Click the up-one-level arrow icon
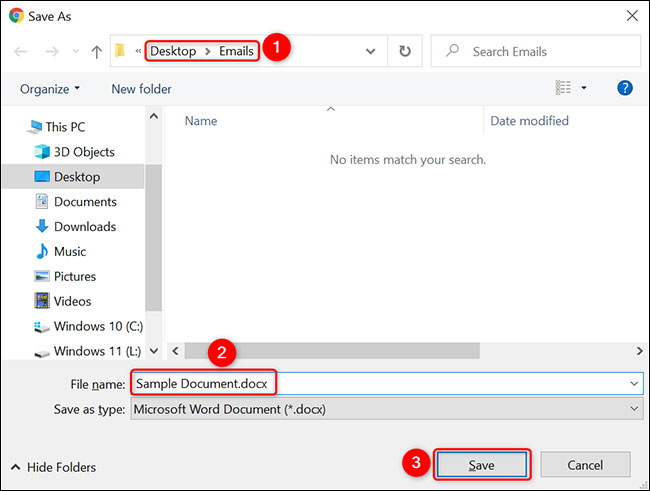Image resolution: width=650 pixels, height=491 pixels. [97, 52]
